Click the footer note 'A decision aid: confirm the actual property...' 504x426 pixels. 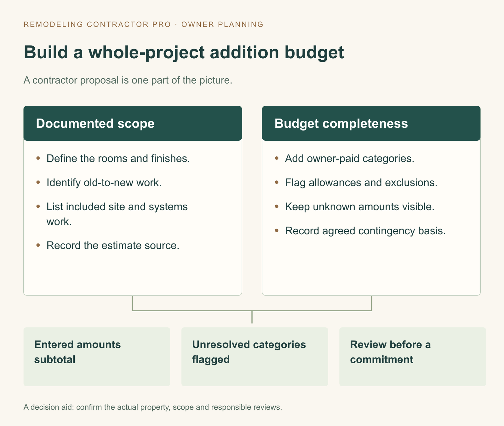(153, 407)
